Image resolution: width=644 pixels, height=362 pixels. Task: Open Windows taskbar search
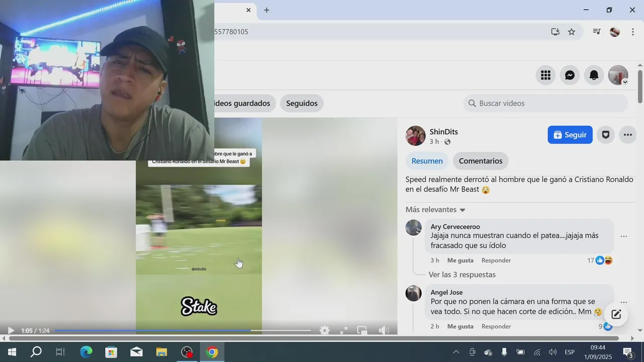[x=36, y=352]
